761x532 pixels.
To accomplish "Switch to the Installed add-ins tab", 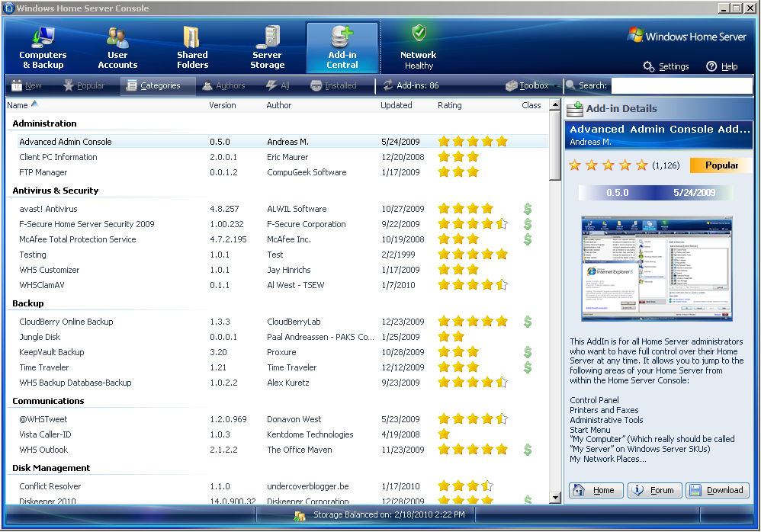I will [333, 86].
